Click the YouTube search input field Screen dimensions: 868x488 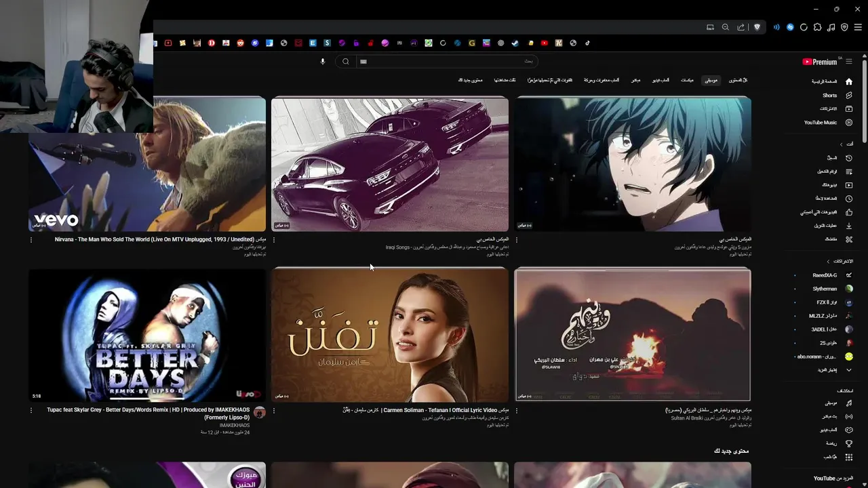click(x=448, y=62)
